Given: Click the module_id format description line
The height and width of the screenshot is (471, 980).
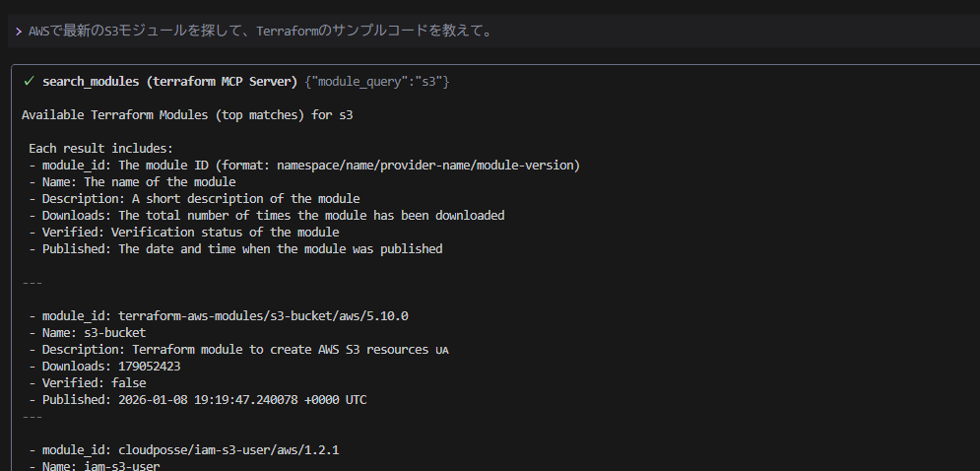Looking at the screenshot, I should click(x=304, y=166).
